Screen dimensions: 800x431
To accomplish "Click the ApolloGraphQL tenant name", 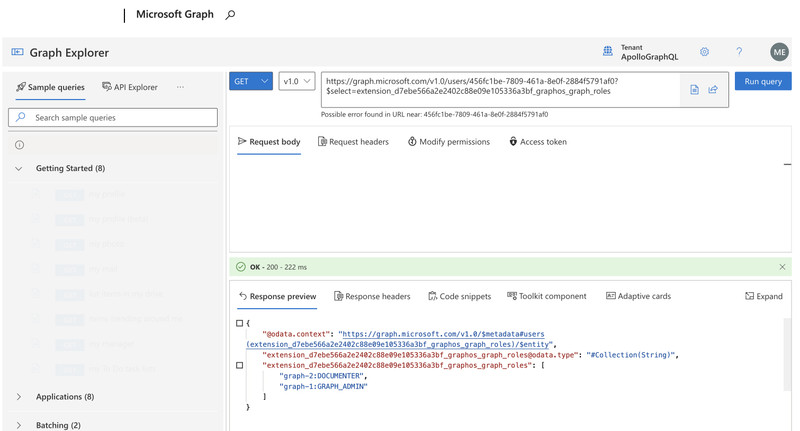I will tap(649, 57).
